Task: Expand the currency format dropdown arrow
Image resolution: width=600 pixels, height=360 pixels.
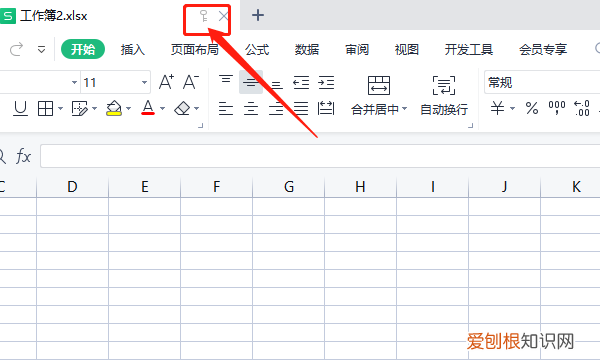Action: 512,109
